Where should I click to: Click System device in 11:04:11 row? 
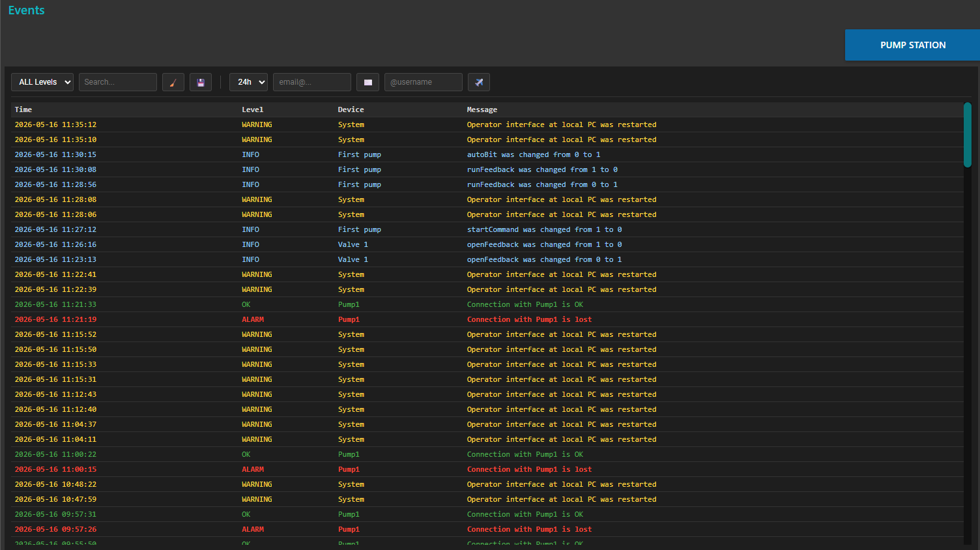coord(351,439)
